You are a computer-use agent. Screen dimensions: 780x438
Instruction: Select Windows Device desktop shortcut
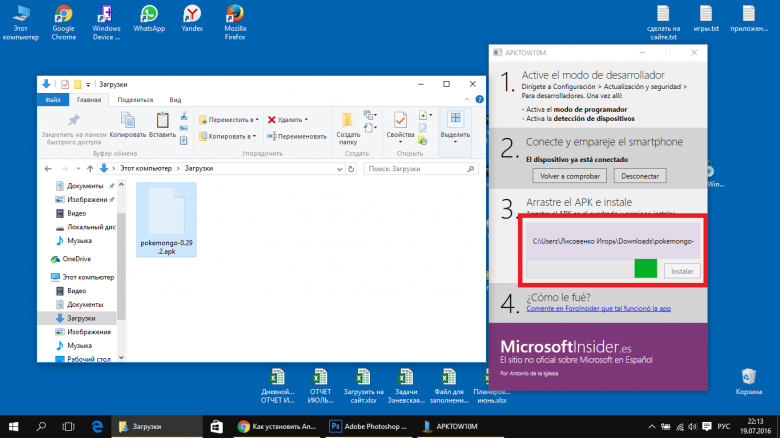(106, 23)
